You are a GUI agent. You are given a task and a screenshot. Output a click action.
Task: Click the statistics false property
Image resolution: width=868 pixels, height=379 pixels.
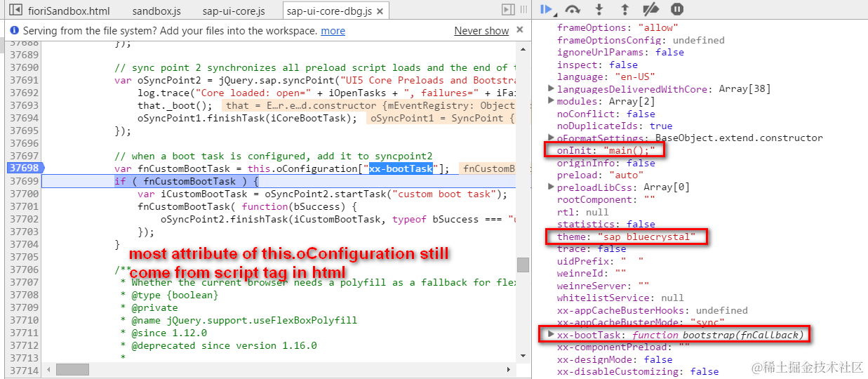coord(606,224)
